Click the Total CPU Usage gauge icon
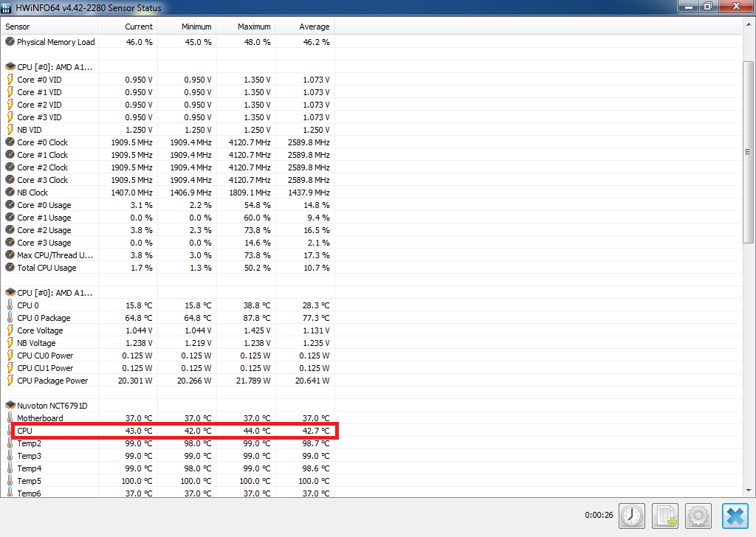This screenshot has width=756, height=537. (x=10, y=267)
